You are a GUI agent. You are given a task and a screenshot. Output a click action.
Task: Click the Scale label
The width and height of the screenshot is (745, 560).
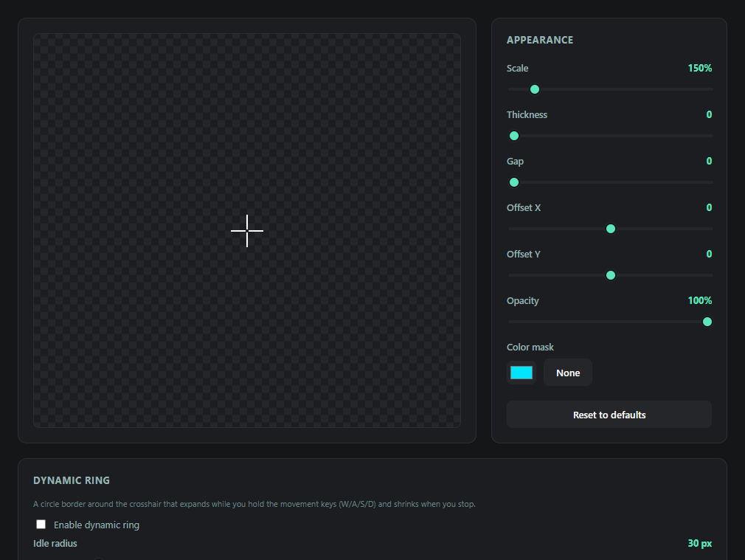517,68
